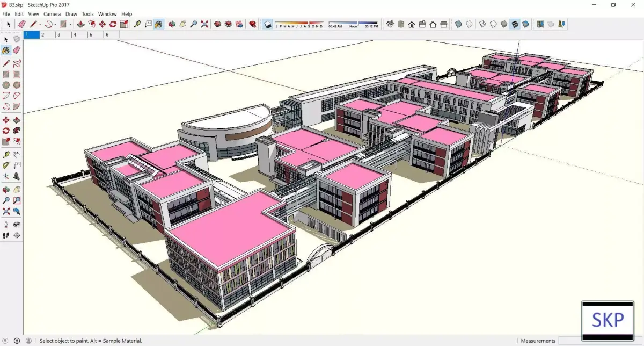Choose the Freehand drawing tool
This screenshot has width=644, height=346.
tap(17, 63)
